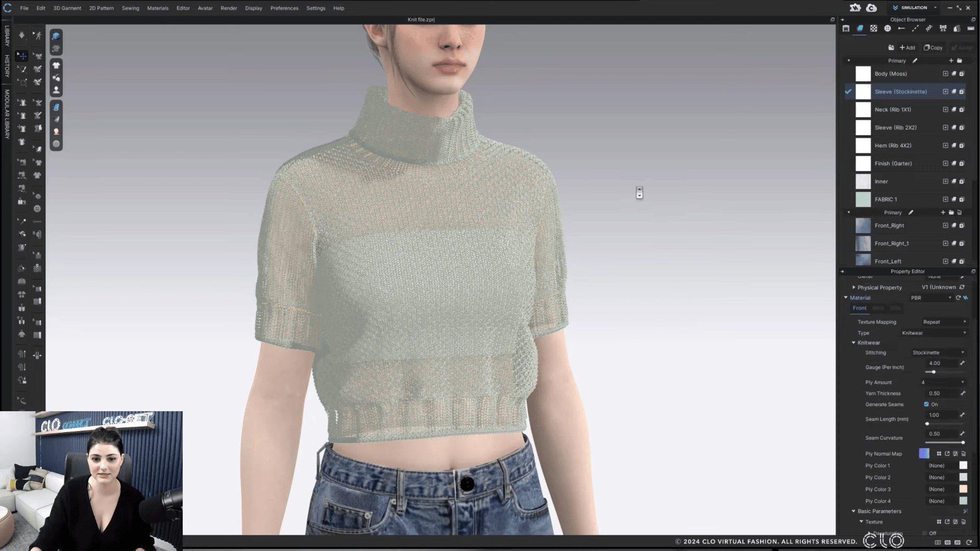Open the Stitching dropdown showing Stockinette

click(x=937, y=352)
